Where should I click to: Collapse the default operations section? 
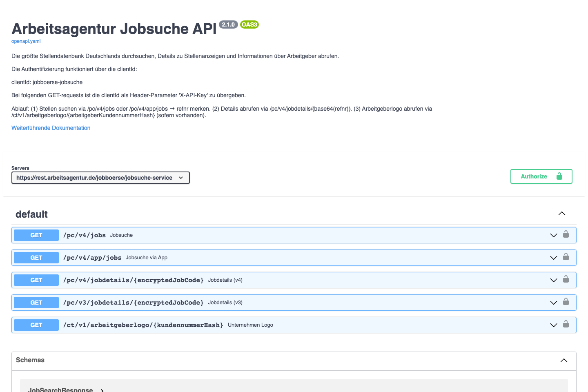coord(561,213)
